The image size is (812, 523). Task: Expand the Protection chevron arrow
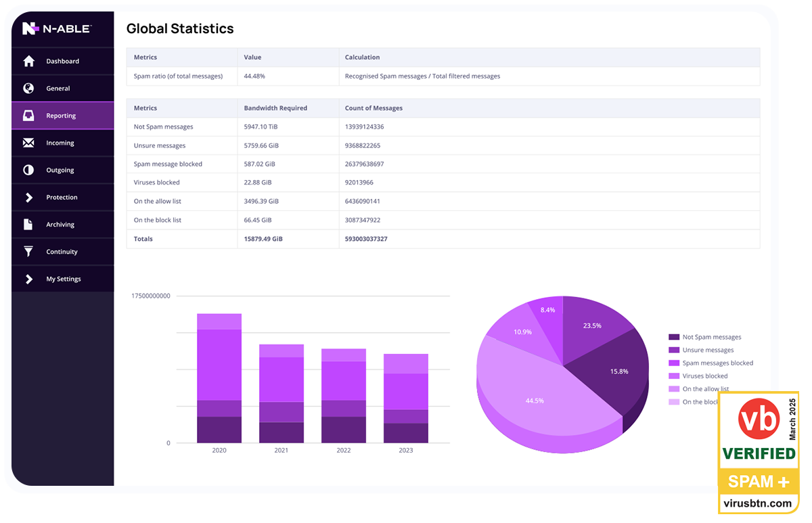coord(28,198)
